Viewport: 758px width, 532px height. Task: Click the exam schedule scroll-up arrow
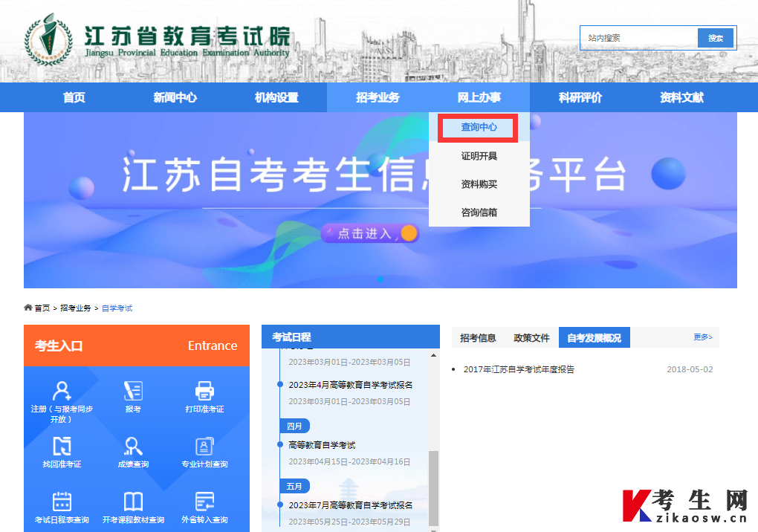434,355
